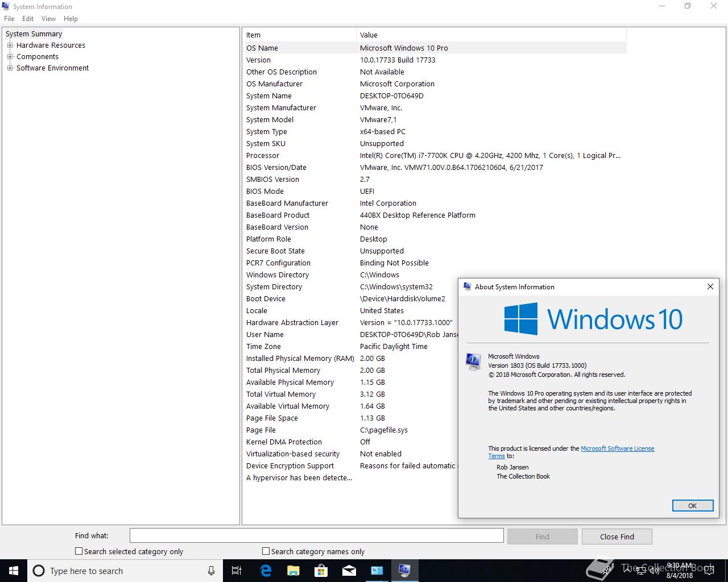728x582 pixels.
Task: Select the Boot Device row
Action: 351,298
